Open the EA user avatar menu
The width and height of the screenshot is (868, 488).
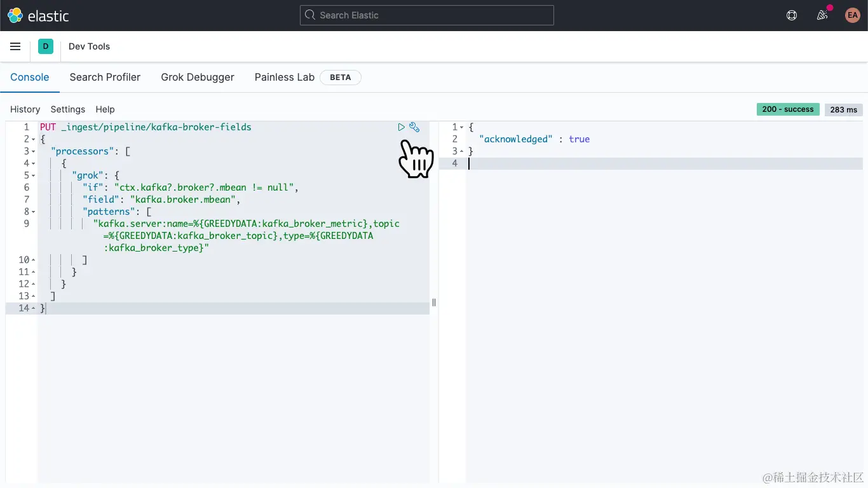[x=852, y=15]
